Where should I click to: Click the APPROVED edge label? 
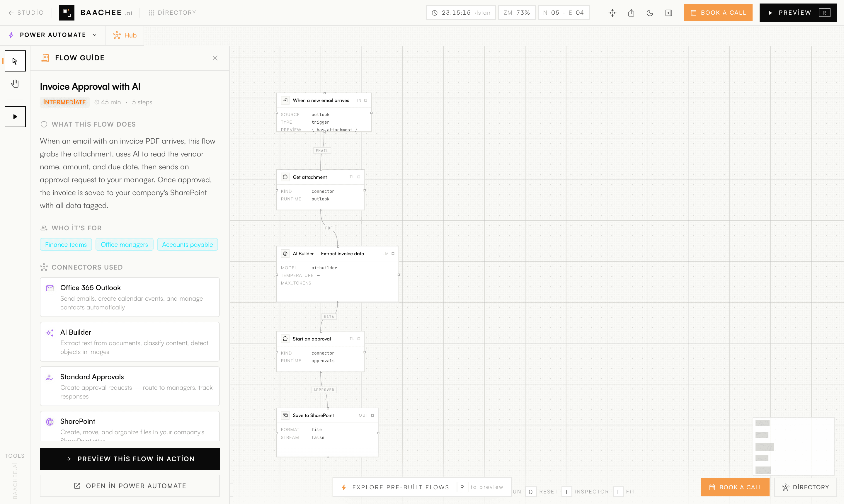pyautogui.click(x=324, y=390)
